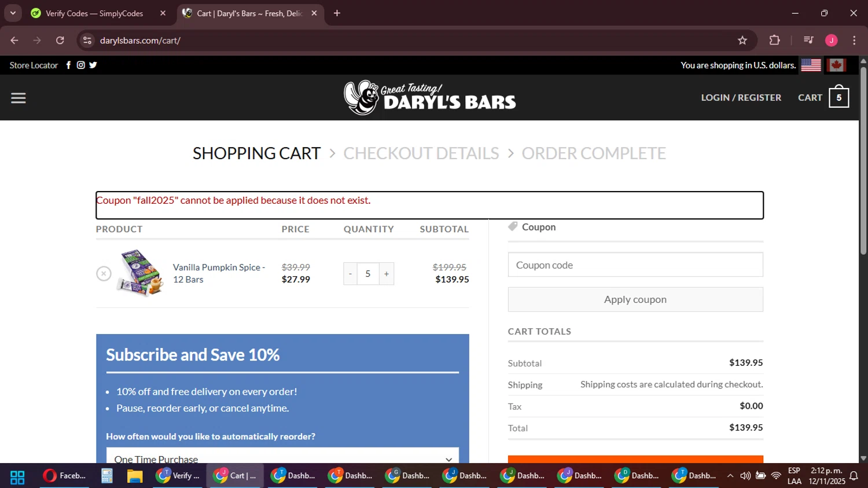Open the Vanilla Pumpkin Spice - 12 Bars link
This screenshot has height=488, width=868.
click(x=219, y=273)
